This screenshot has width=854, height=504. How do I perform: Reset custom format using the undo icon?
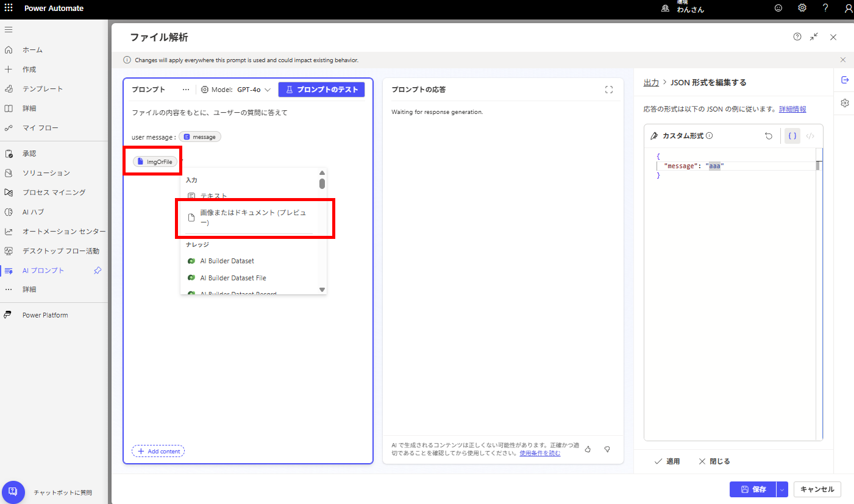coord(769,135)
